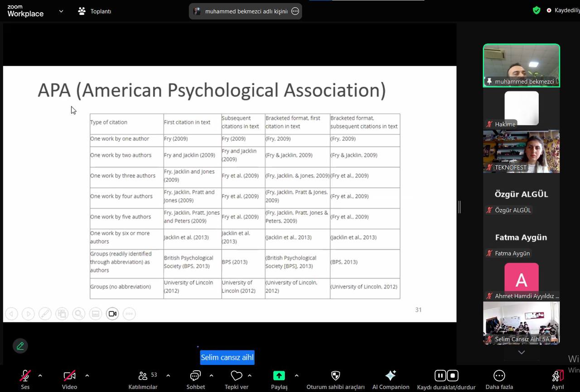
Task: Expand video options arrow next to Video
Action: pos(87,375)
